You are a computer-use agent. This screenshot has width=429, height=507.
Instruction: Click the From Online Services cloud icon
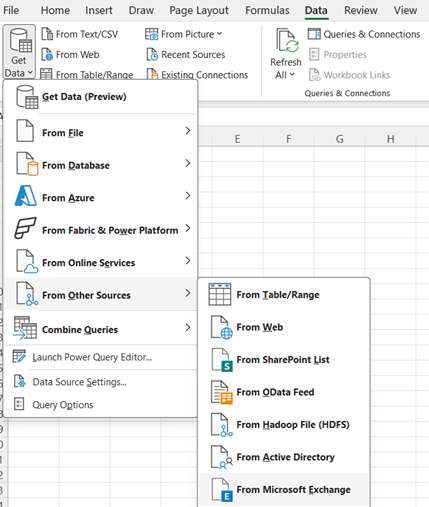click(27, 261)
